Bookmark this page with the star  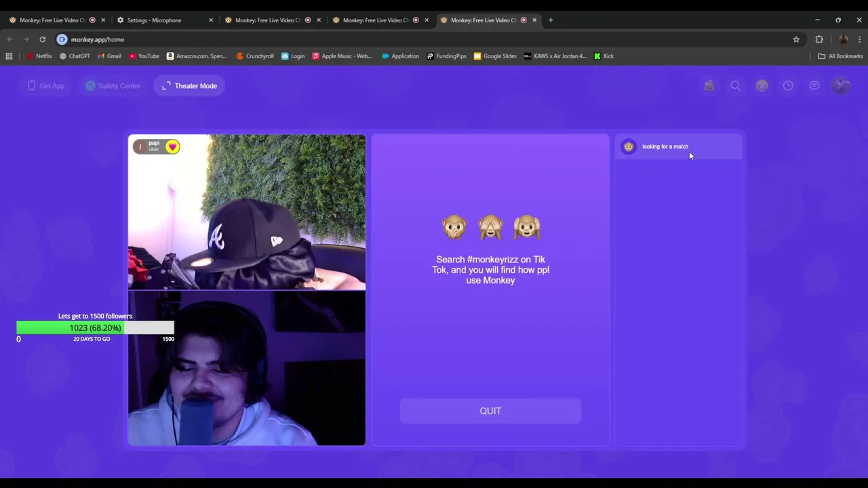[x=796, y=39]
